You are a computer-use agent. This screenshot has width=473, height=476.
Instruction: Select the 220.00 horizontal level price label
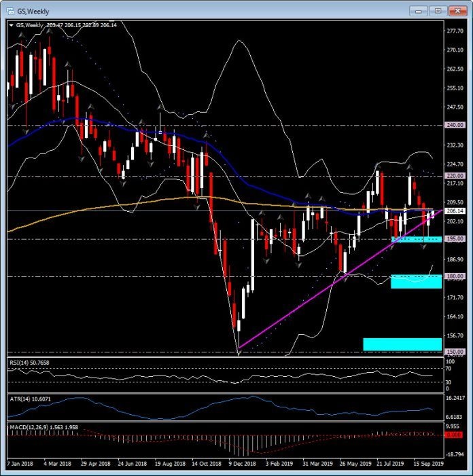point(455,176)
